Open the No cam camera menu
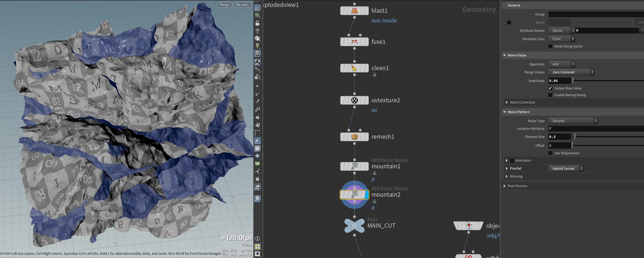The width and height of the screenshot is (644, 258). pos(243,5)
